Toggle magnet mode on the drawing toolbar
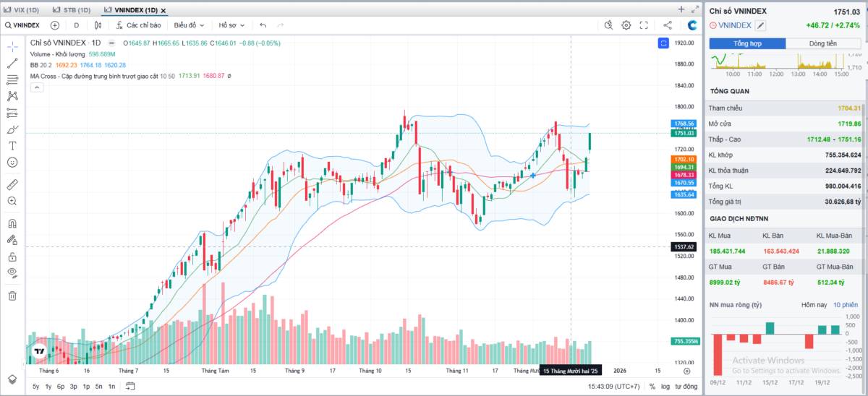The image size is (868, 396). [x=12, y=223]
